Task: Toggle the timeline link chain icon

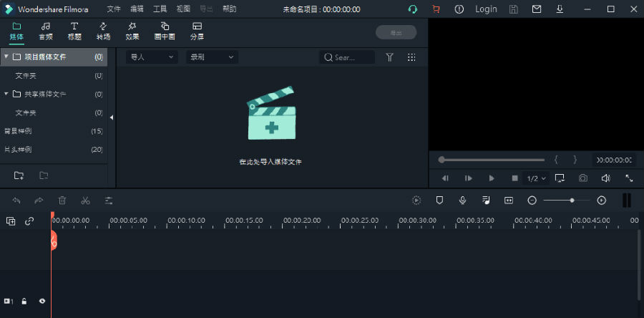Action: click(29, 221)
